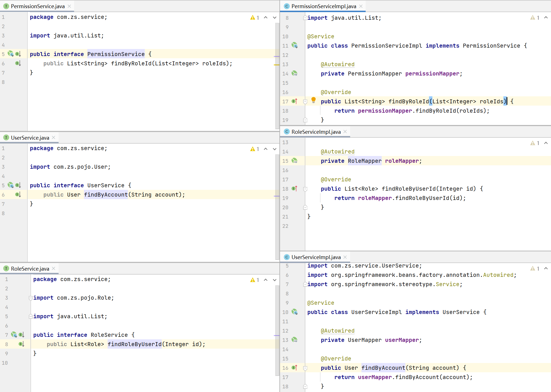Switch to UserService.java tab
Viewport: 551px width, 392px height.
[x=30, y=138]
